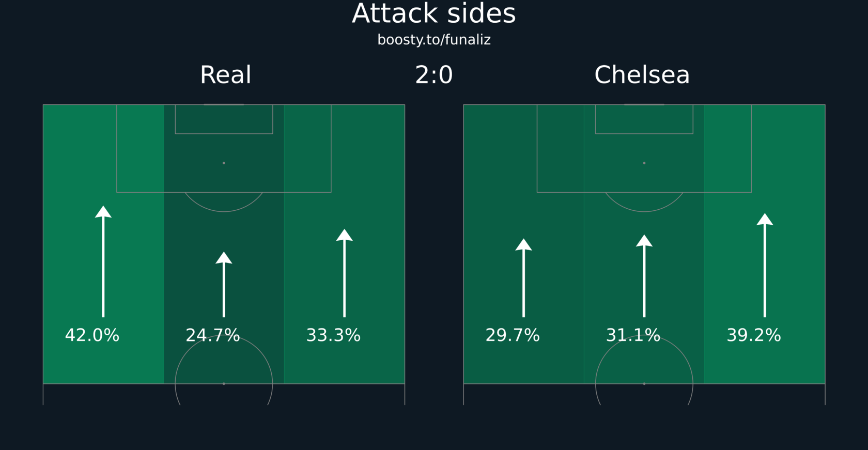868x450 pixels.
Task: Click the Attack sides title
Action: (434, 13)
